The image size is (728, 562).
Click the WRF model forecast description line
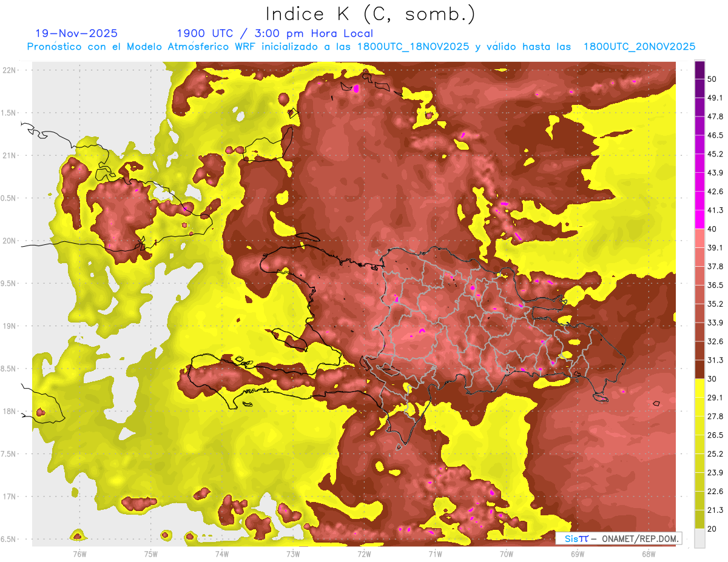(x=361, y=47)
